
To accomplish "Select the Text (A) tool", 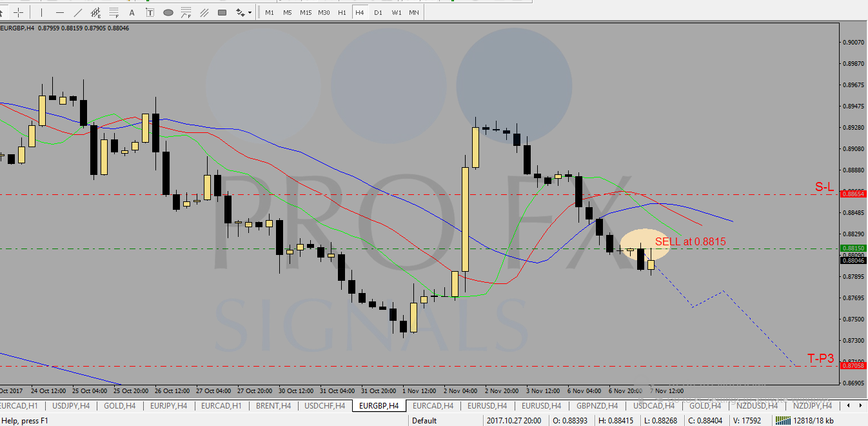I will click(132, 12).
